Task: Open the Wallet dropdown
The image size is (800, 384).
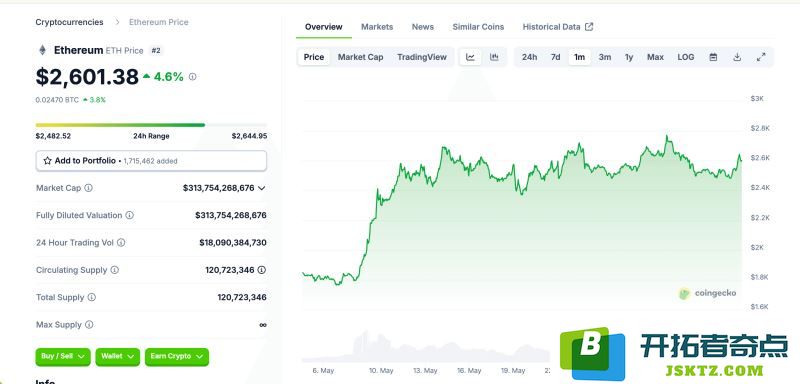Action: point(117,356)
